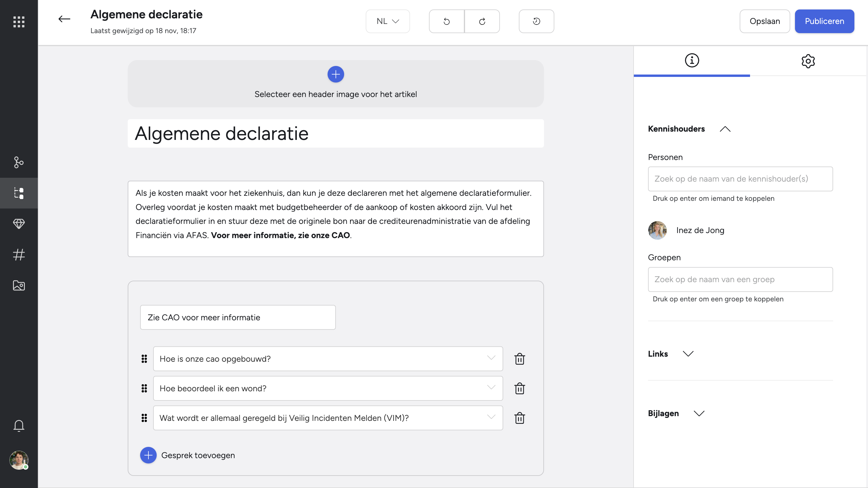This screenshot has width=868, height=488.
Task: Focus the groep name search field
Action: [x=740, y=279]
